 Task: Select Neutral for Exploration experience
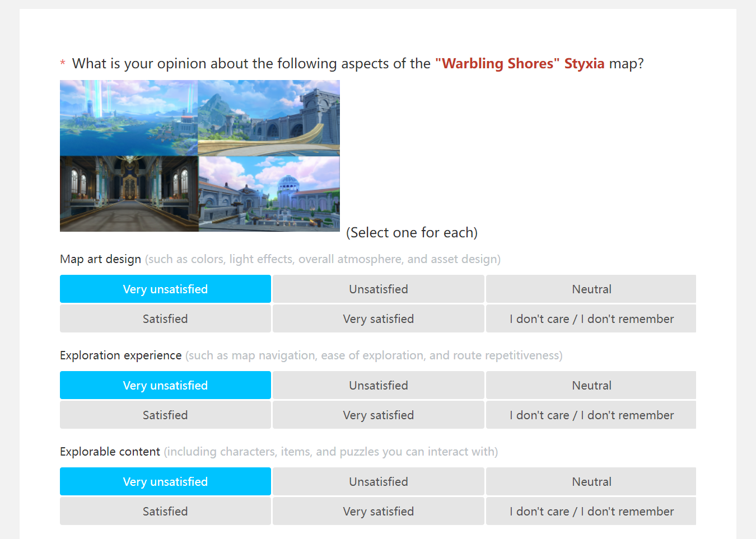(x=591, y=385)
